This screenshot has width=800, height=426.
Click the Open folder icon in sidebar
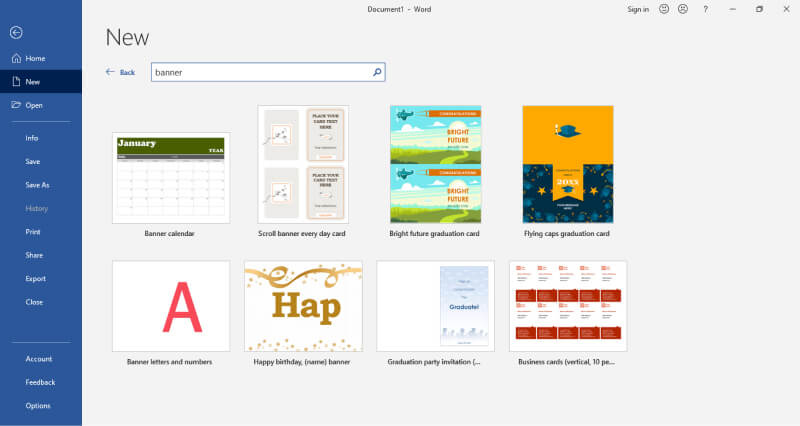16,105
